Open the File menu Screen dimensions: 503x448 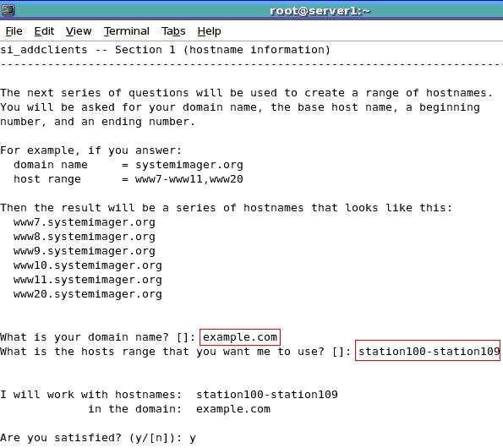point(14,31)
